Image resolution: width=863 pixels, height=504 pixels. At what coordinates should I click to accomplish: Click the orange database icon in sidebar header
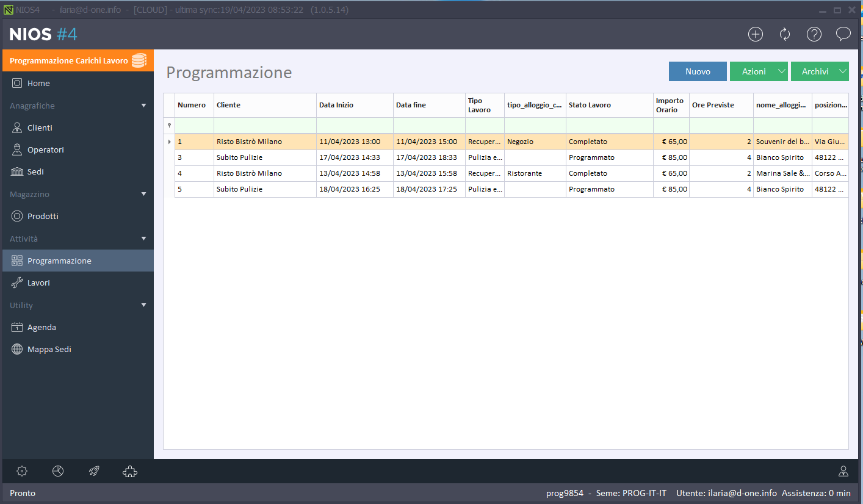[139, 60]
